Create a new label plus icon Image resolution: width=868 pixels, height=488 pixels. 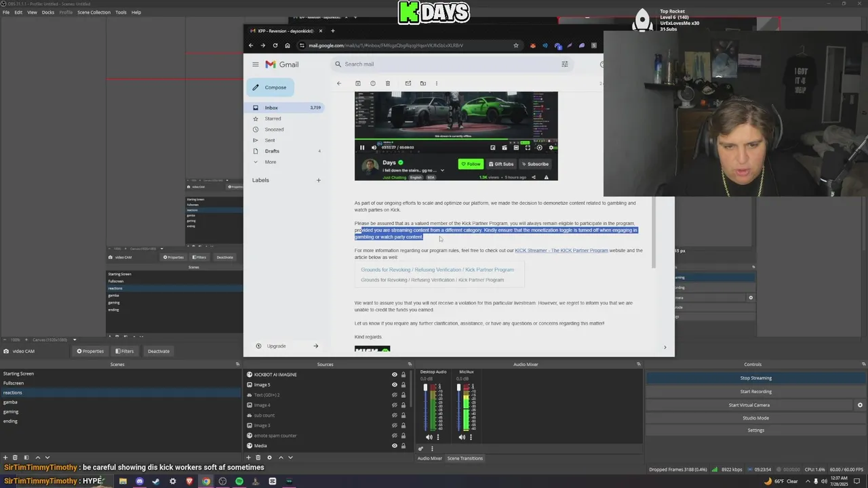coord(319,180)
